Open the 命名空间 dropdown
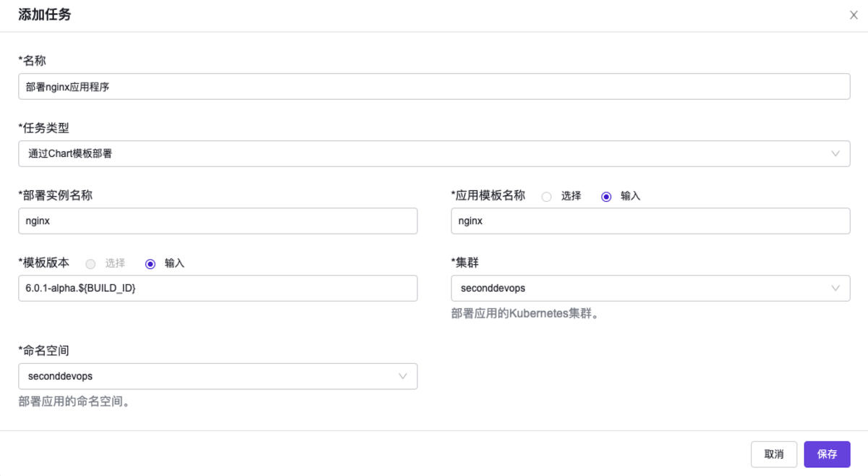The height and width of the screenshot is (476, 868). (217, 376)
